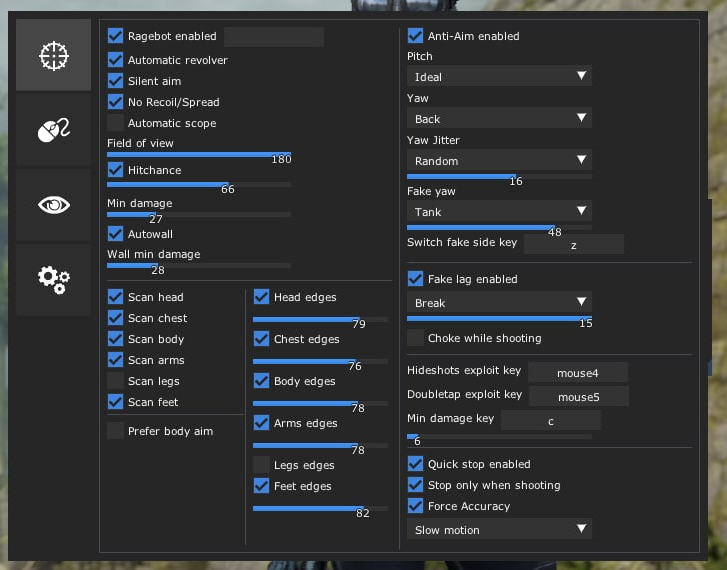This screenshot has width=727, height=570.
Task: Expand the Fake yaw Tank dropdown
Action: click(499, 212)
